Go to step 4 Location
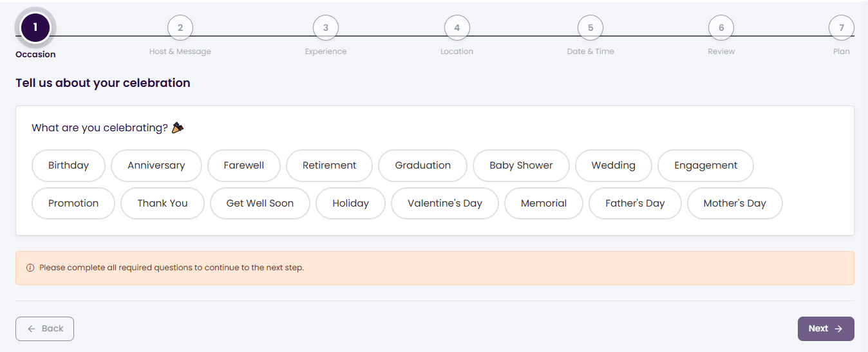 tap(457, 28)
